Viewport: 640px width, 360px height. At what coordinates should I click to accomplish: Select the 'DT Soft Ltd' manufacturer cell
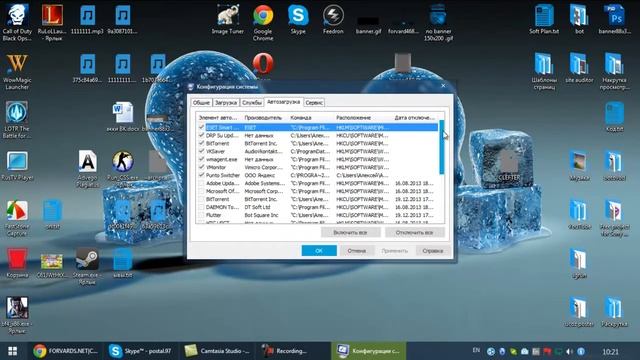258,207
